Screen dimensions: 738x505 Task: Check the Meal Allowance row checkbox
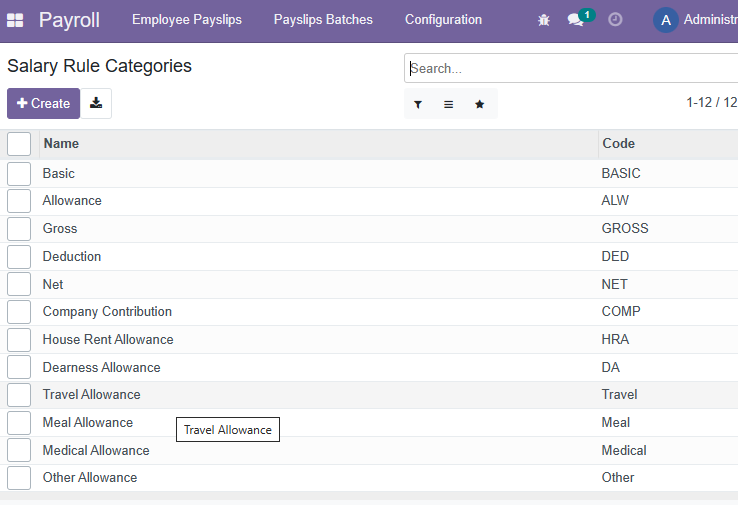(19, 423)
